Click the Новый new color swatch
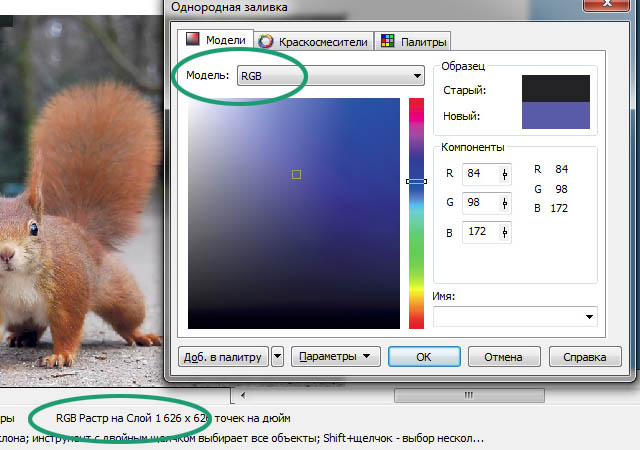The image size is (640, 450). click(556, 115)
